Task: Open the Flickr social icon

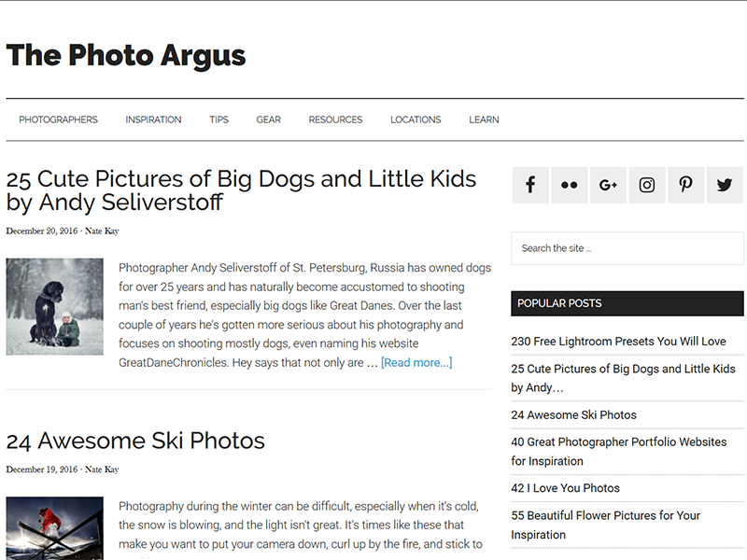Action: 569,185
